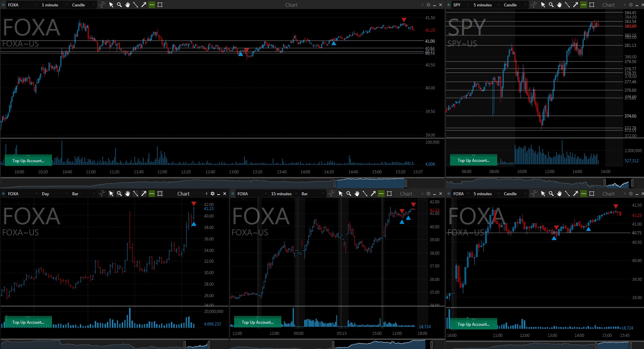
Task: Open indicators menu in FOXA 5 minutes chart
Action: (534, 194)
